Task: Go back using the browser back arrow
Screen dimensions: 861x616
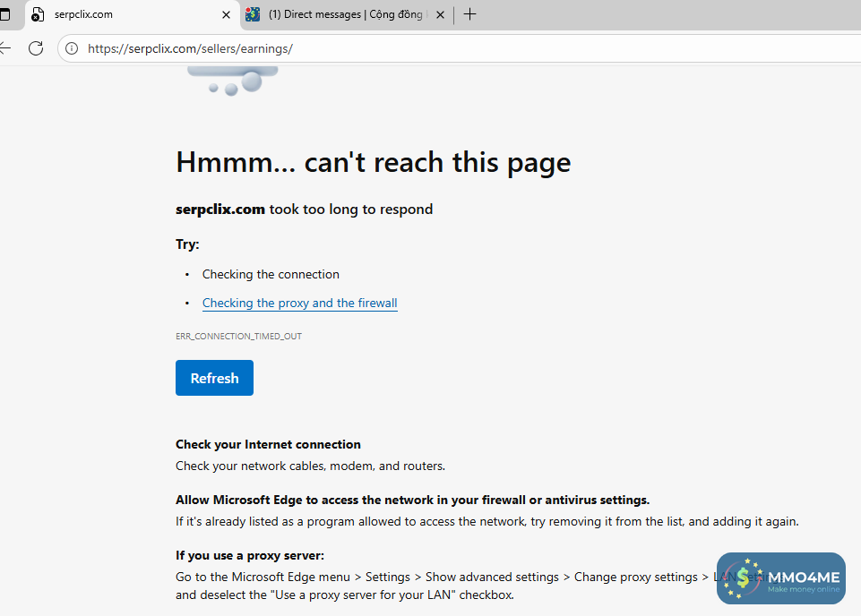Action: tap(5, 48)
